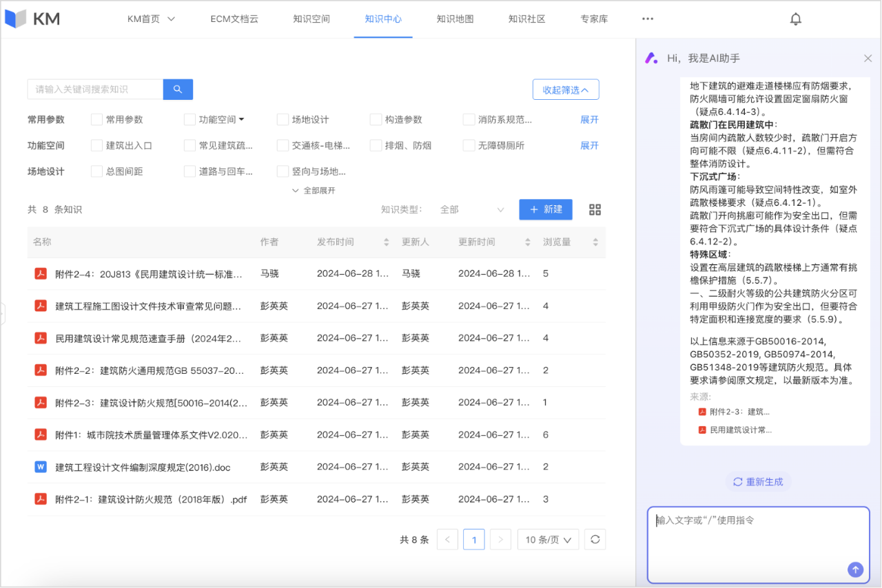
Task: Tick the 总图间距 checkbox
Action: pyautogui.click(x=96, y=171)
